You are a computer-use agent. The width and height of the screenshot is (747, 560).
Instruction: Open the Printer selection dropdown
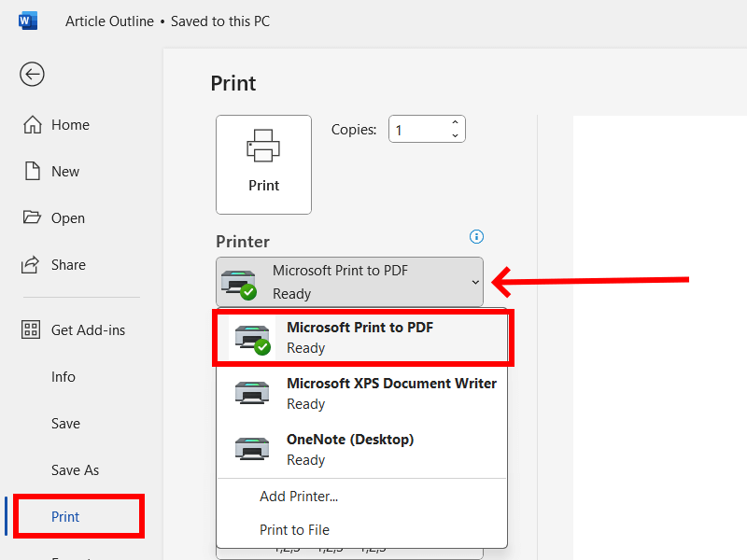tap(349, 282)
